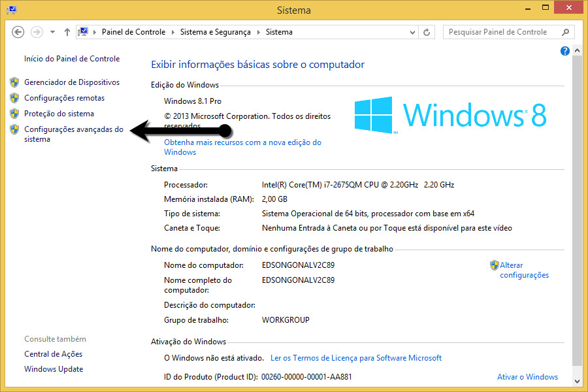Click the blue Help question mark icon
Image resolution: width=588 pixels, height=392 pixels.
564,50
